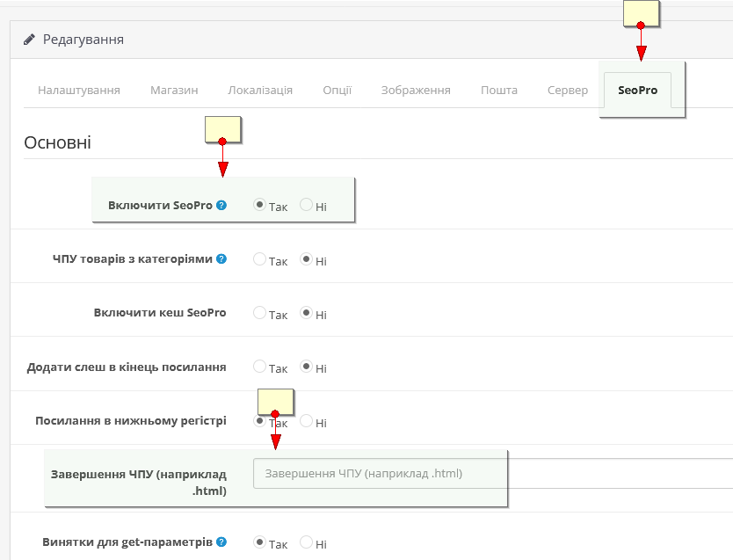This screenshot has width=733, height=560.
Task: Enable Включити кеш SeoPro with Так
Action: (259, 313)
